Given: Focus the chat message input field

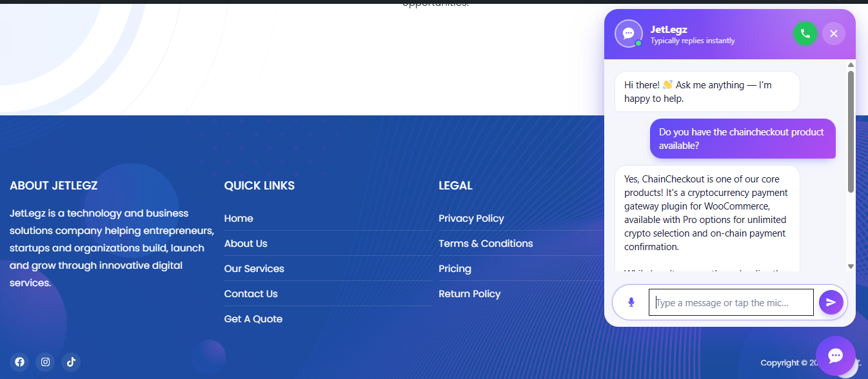Looking at the screenshot, I should coord(731,302).
